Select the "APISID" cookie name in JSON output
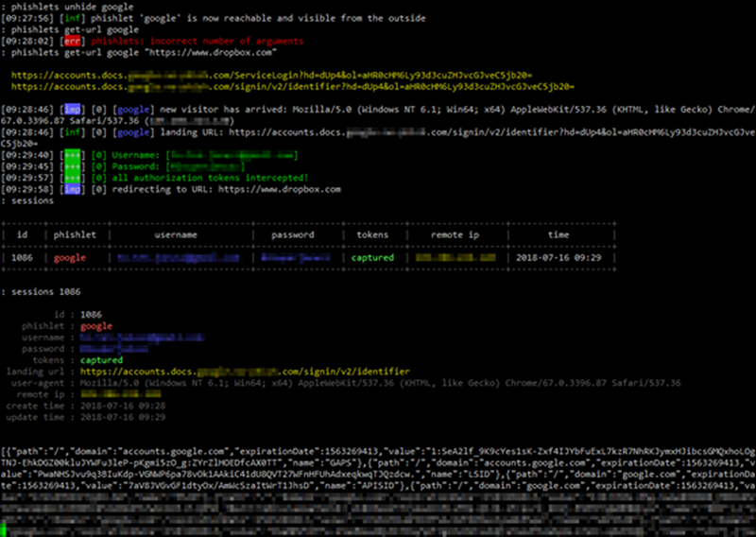 pyautogui.click(x=375, y=486)
